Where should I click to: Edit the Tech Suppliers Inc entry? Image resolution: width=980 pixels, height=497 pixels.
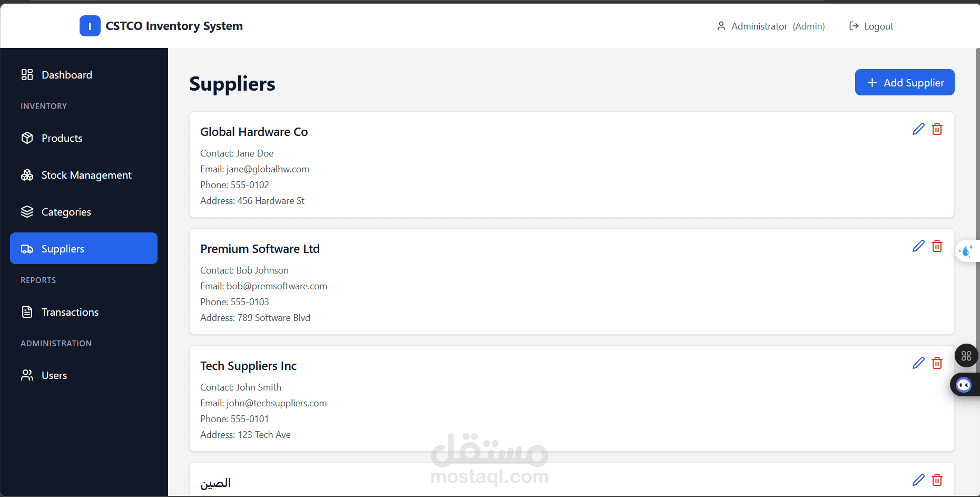[x=918, y=363]
